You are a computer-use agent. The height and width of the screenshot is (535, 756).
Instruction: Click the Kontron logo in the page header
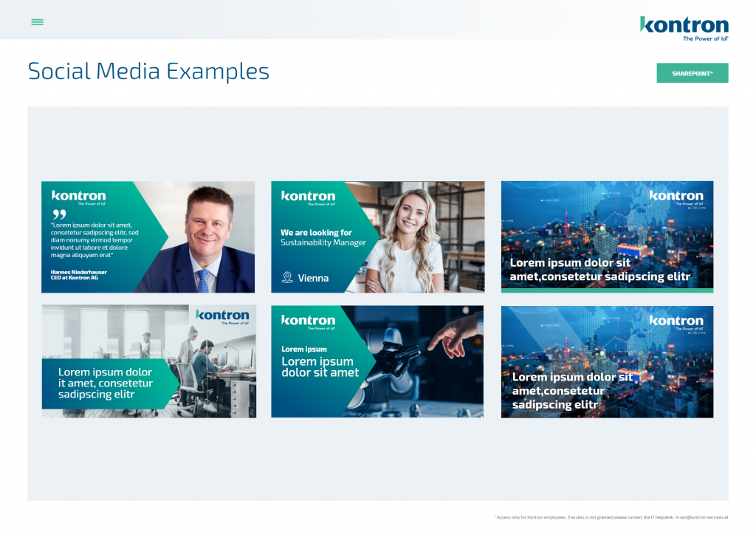point(684,25)
